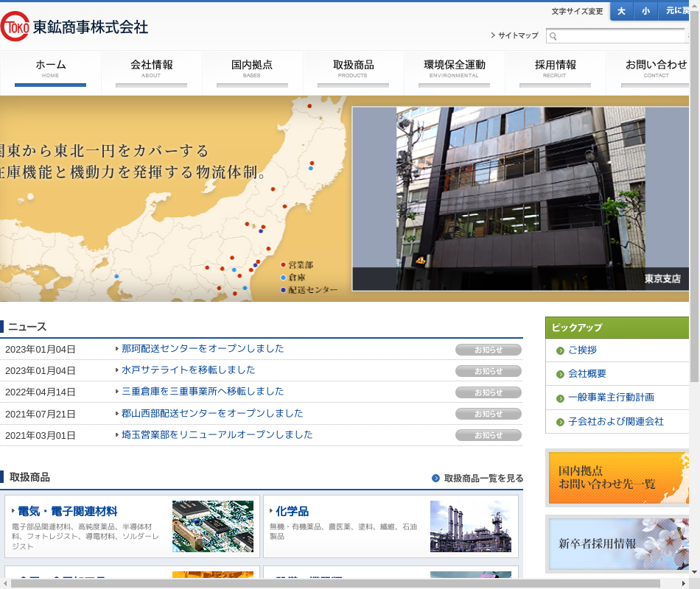Select the small font size button
The image size is (700, 589).
[x=645, y=11]
